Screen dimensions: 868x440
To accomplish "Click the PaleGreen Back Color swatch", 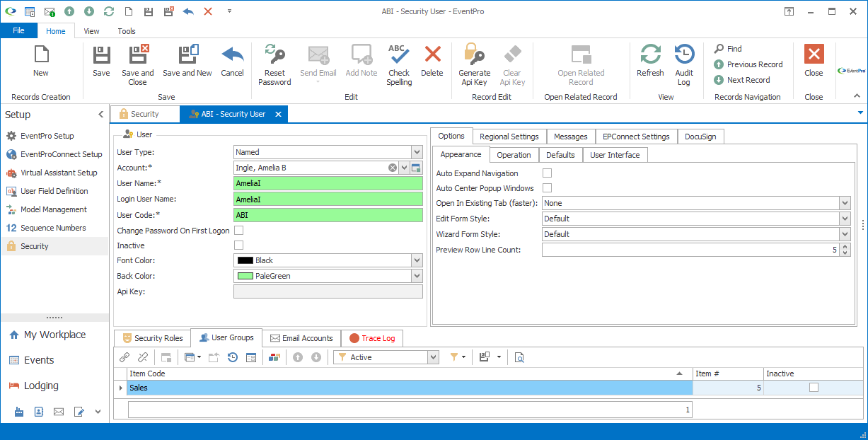I will (x=245, y=276).
